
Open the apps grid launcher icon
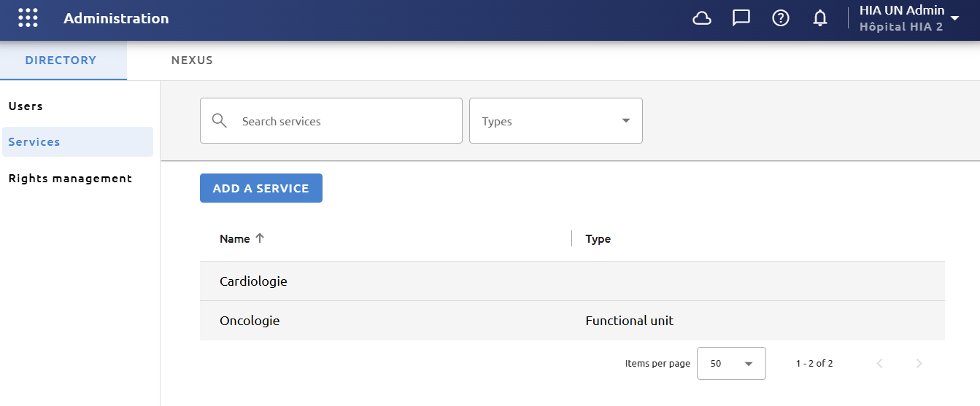coord(28,18)
